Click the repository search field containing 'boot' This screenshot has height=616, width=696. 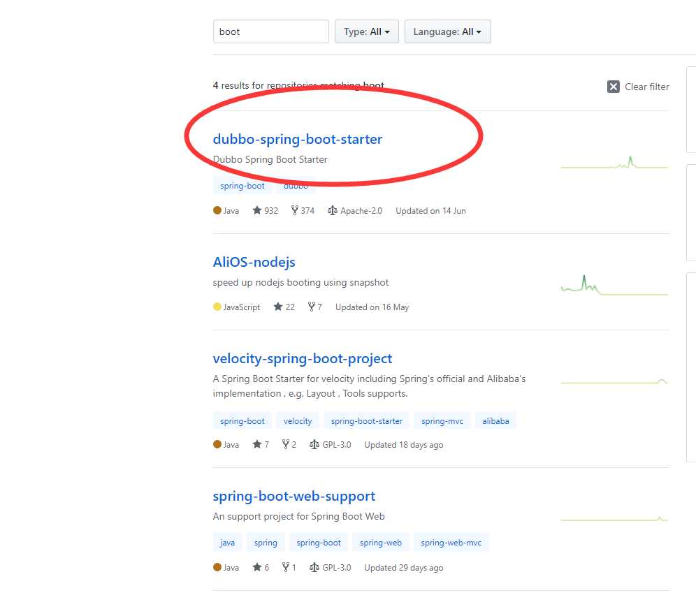(x=270, y=31)
